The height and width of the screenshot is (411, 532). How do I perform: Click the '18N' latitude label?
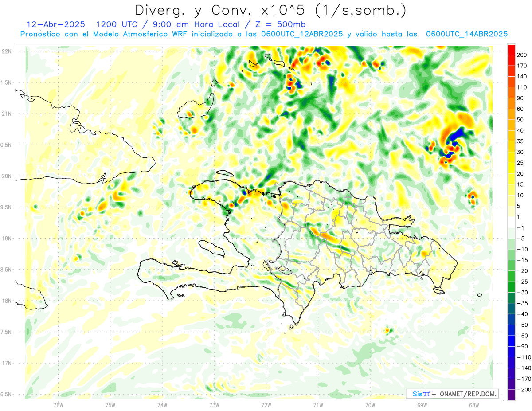click(x=7, y=301)
